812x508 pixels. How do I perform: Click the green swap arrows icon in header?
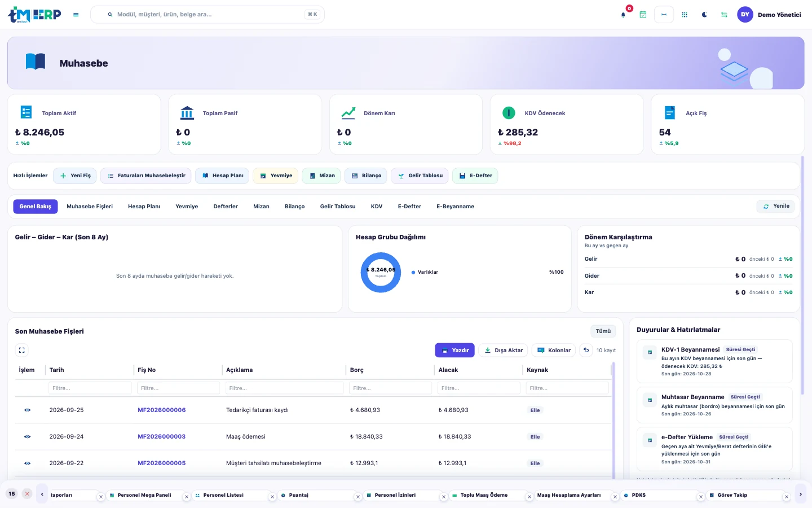(724, 15)
